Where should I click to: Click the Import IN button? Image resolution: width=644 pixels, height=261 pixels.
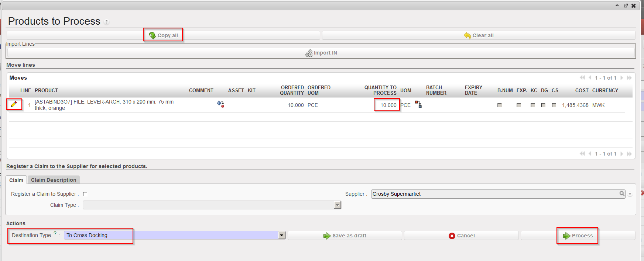(321, 53)
